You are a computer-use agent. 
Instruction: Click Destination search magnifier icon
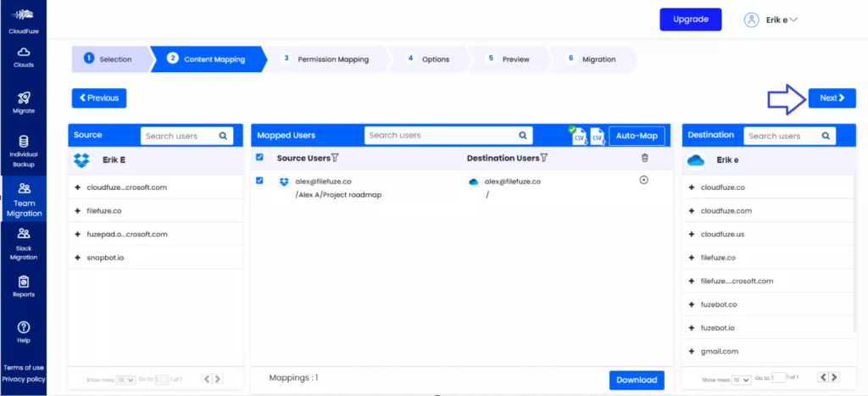click(826, 136)
